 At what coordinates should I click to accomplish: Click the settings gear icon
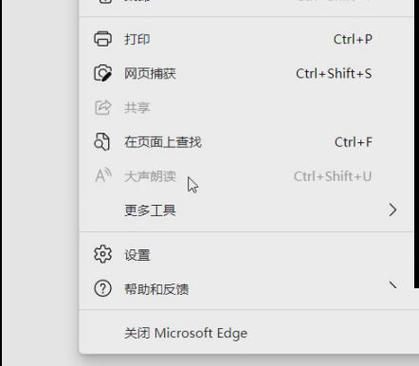(x=102, y=255)
